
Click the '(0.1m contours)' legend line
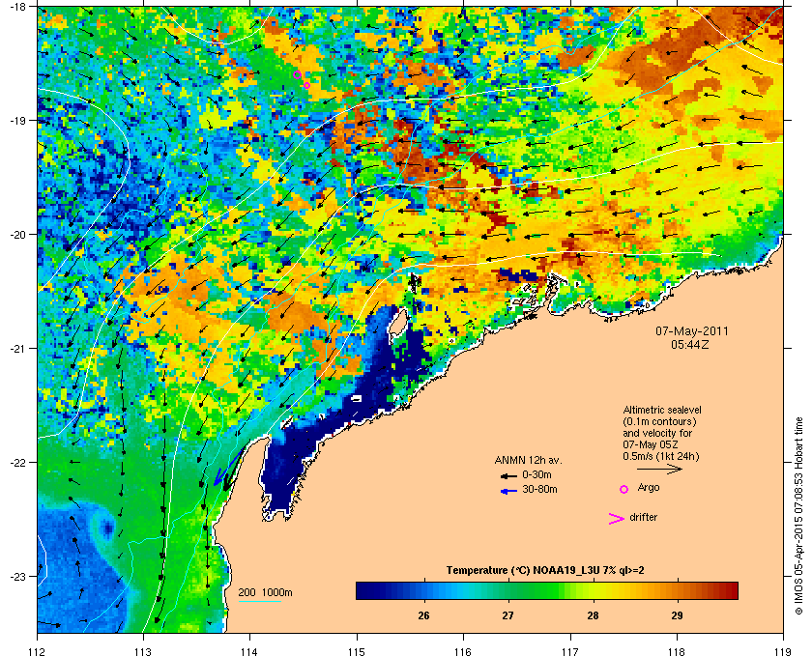coord(659,421)
